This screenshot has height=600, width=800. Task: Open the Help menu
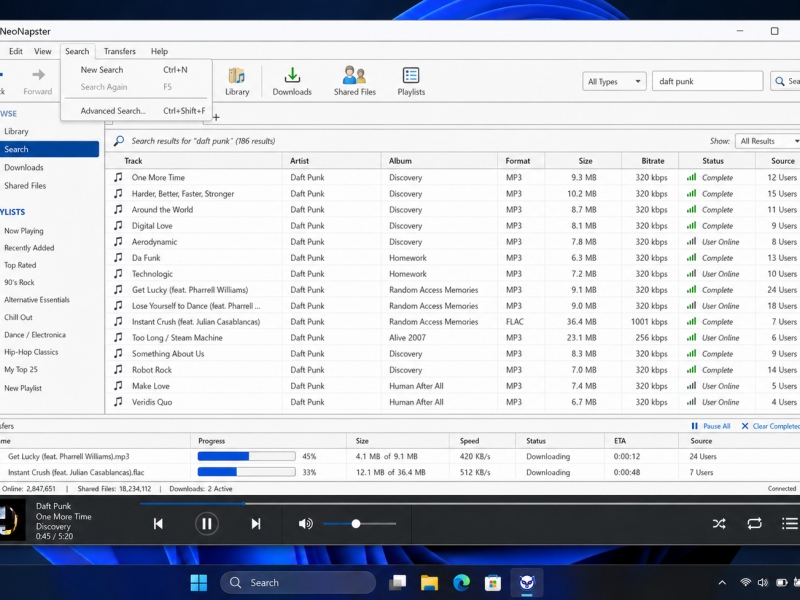[x=159, y=52]
